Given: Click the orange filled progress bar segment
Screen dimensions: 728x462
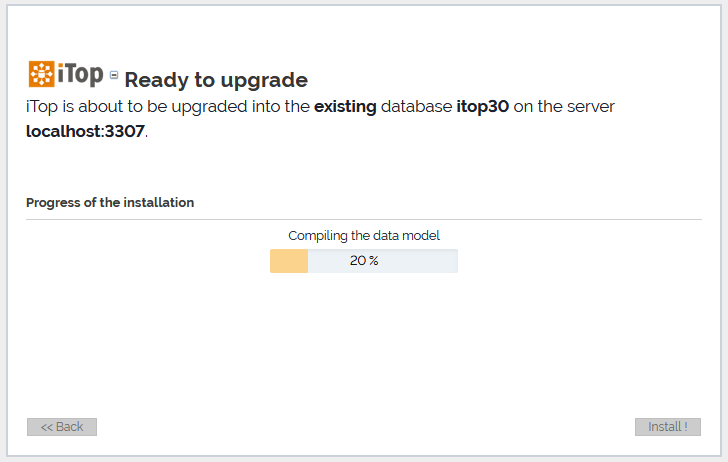Looking at the screenshot, I should 289,261.
